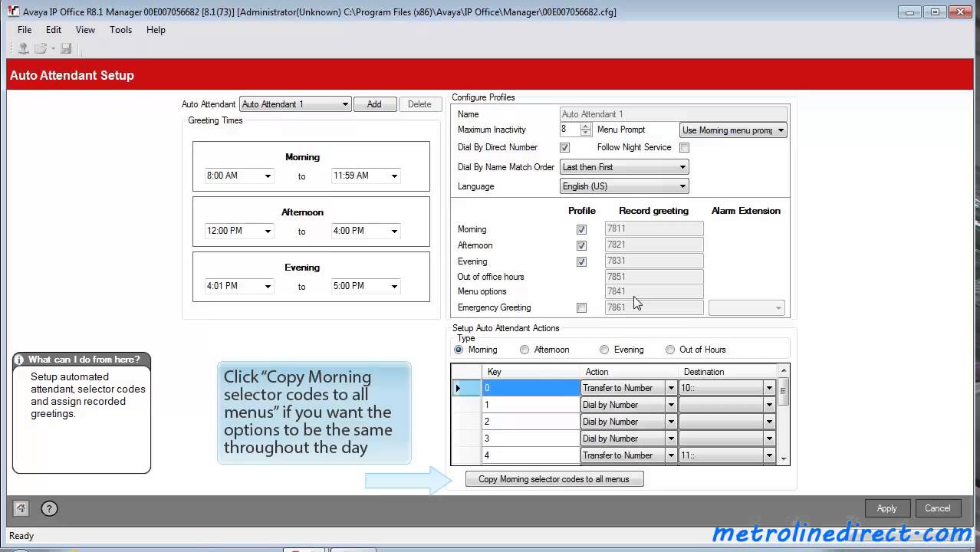This screenshot has width=980, height=552.
Task: Click the info icon beside What can I do
Action: click(x=19, y=360)
